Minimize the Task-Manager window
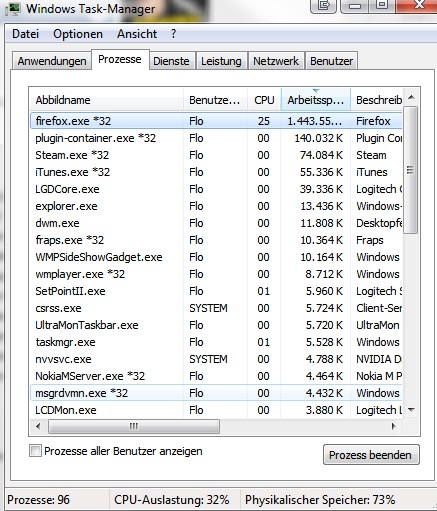Screen dimensions: 437x511 (x=355, y=5)
